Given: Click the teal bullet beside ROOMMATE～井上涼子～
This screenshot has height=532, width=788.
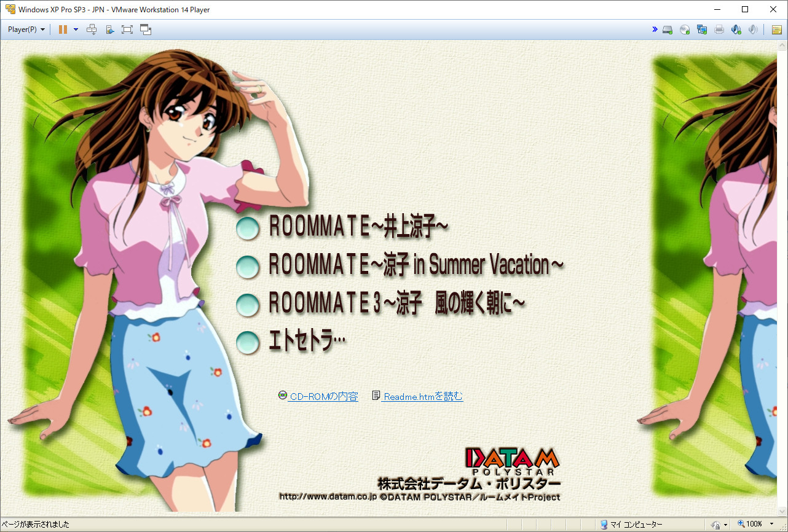Looking at the screenshot, I should point(248,227).
